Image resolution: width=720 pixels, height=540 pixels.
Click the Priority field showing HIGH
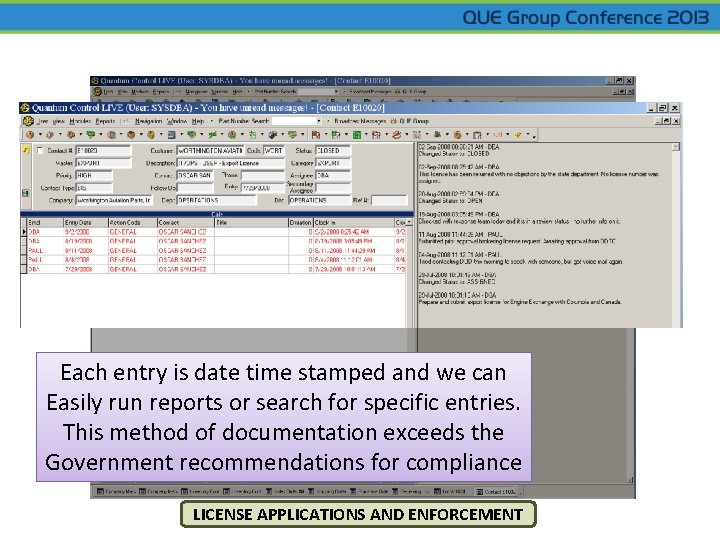pyautogui.click(x=94, y=175)
